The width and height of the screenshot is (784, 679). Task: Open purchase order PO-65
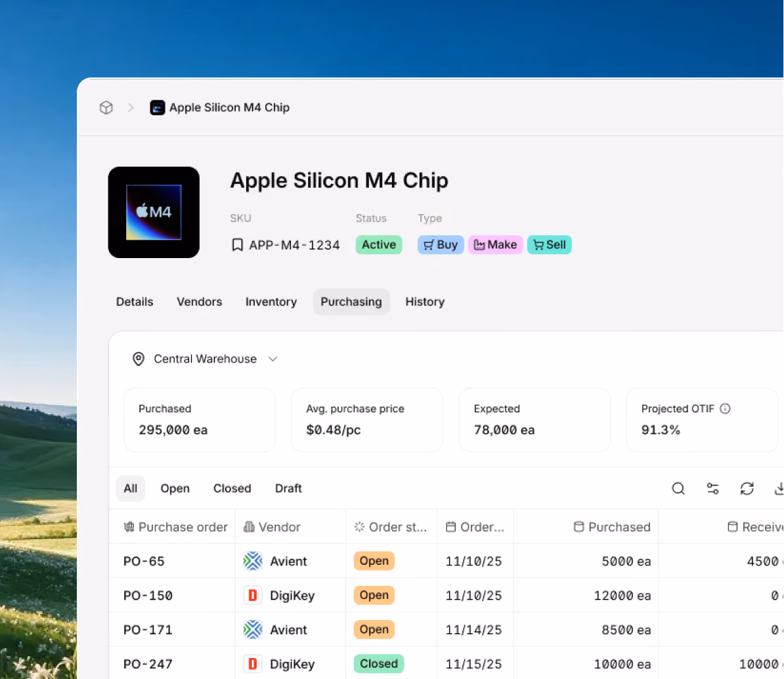(x=144, y=561)
